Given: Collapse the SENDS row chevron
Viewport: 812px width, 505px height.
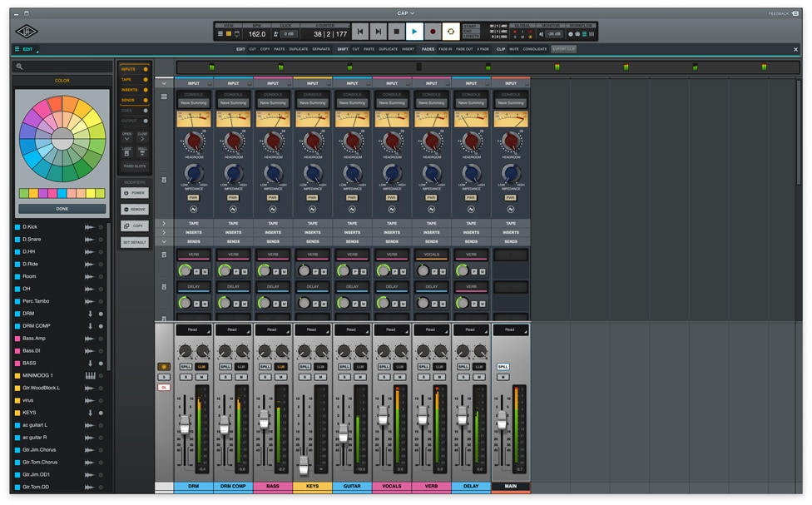Looking at the screenshot, I should [x=164, y=242].
